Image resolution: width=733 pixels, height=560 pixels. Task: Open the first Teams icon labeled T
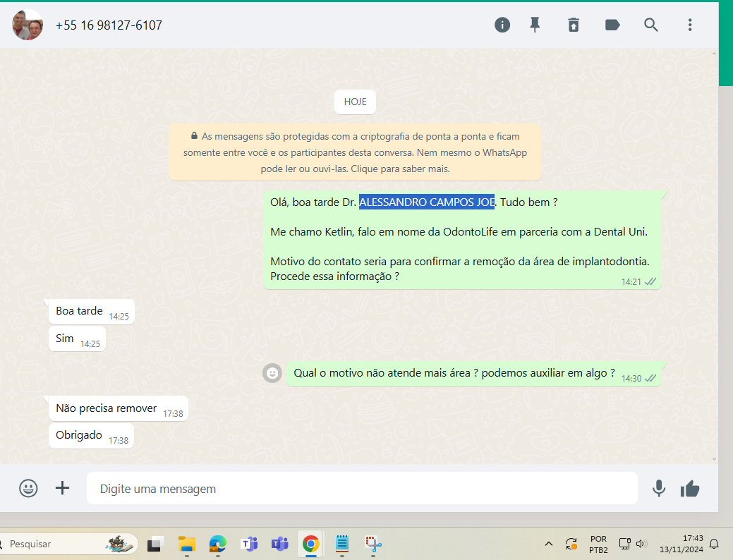point(249,544)
